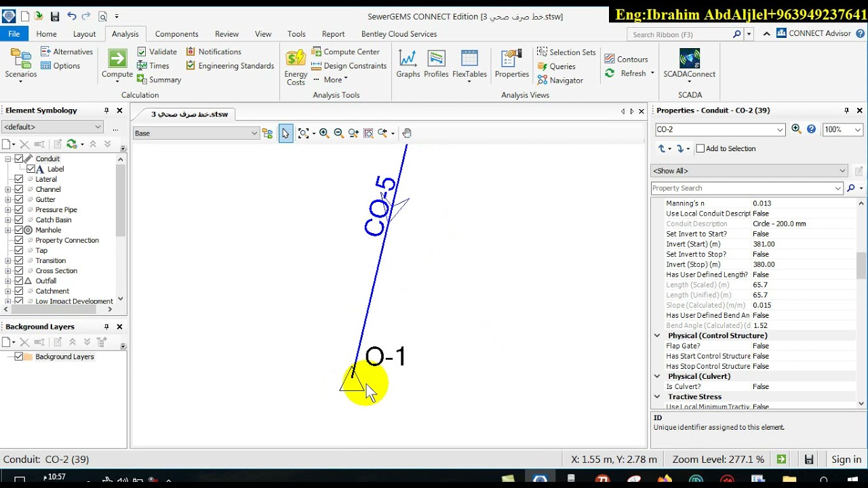Click the Refresh button

pyautogui.click(x=629, y=73)
